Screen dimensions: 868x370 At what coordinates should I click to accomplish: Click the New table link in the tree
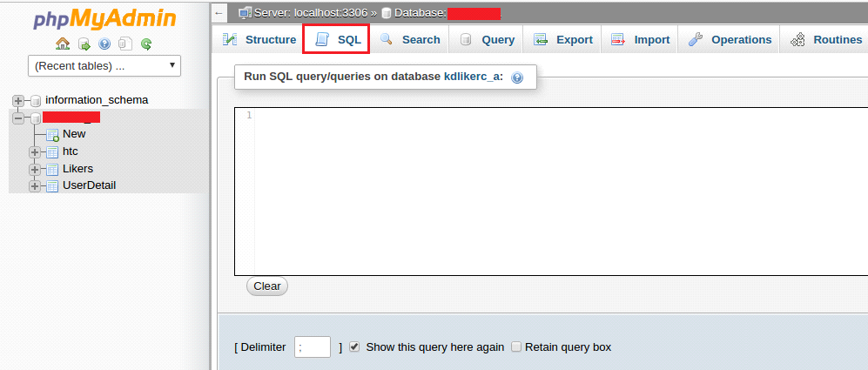pos(74,134)
